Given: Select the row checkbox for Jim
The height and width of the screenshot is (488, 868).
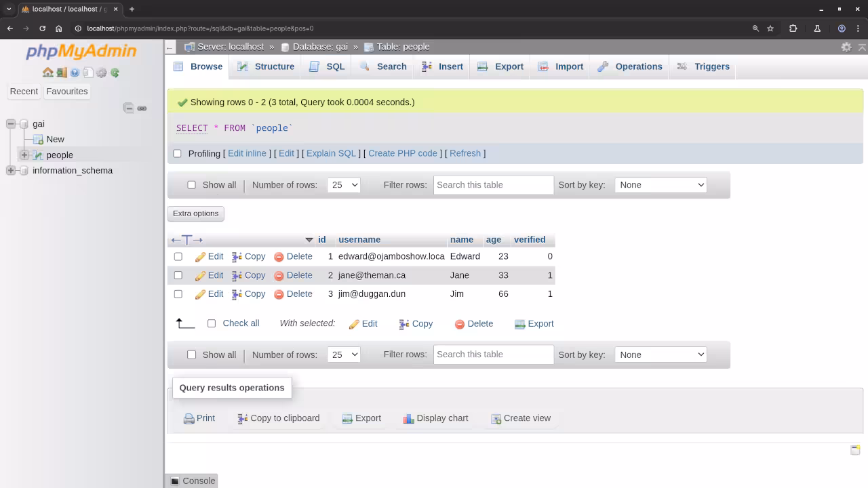Looking at the screenshot, I should point(178,294).
